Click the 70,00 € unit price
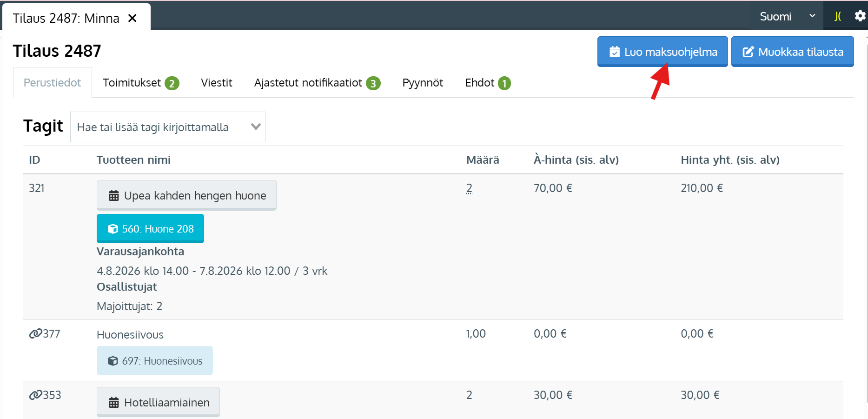Screen dimensions: 868x419 click(x=553, y=188)
